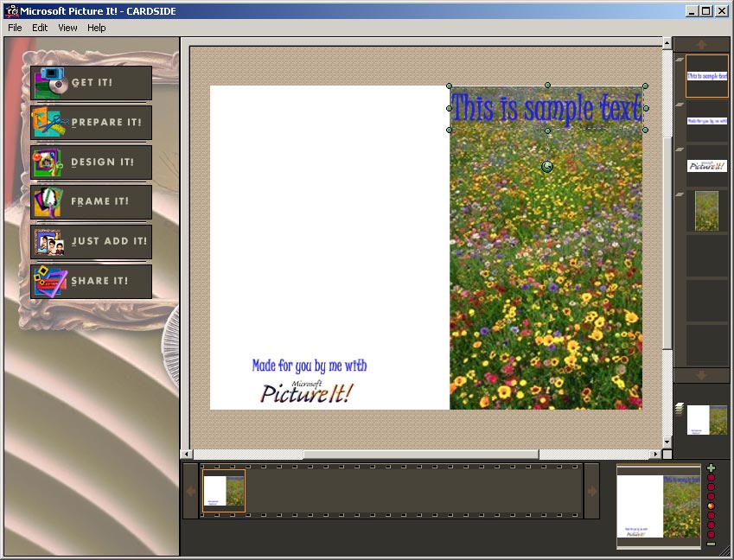Click the right-middle handle of the text box

(646, 108)
